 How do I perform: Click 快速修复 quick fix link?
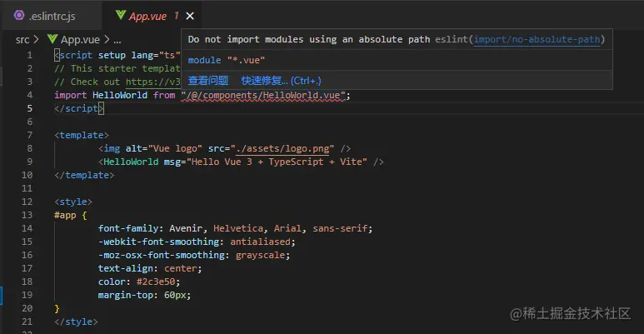click(x=281, y=81)
